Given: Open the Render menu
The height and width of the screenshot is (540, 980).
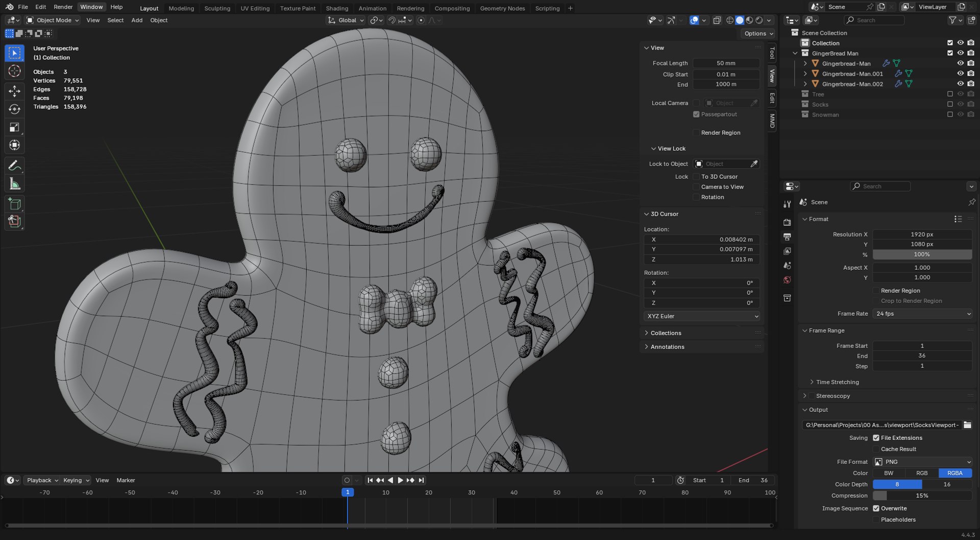Looking at the screenshot, I should coord(63,7).
